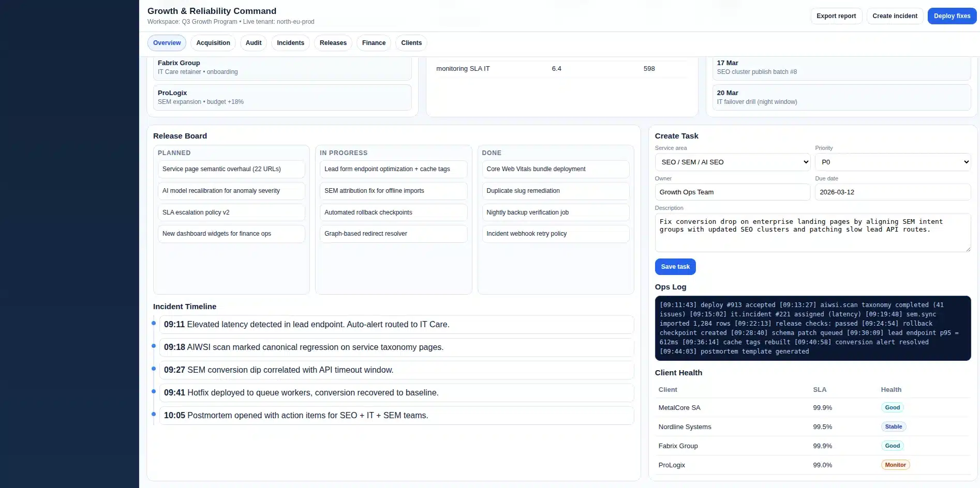Image resolution: width=980 pixels, height=488 pixels.
Task: Click the Owner input field
Action: (x=733, y=192)
